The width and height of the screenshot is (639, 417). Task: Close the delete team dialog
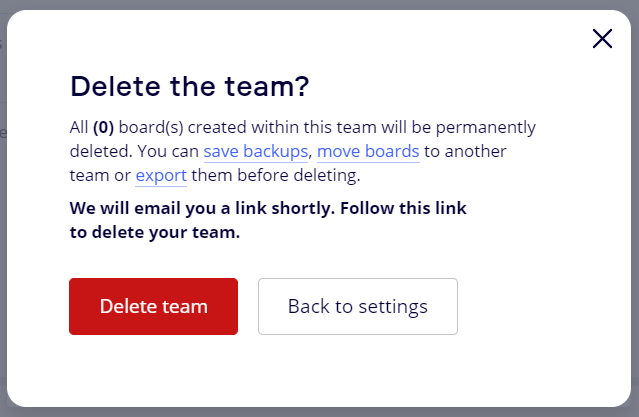pyautogui.click(x=602, y=39)
